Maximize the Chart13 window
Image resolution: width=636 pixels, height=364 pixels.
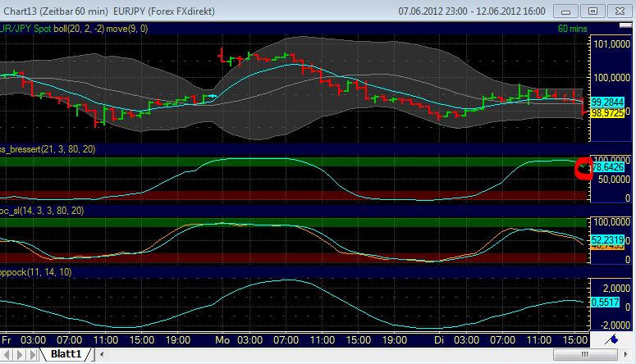pyautogui.click(x=593, y=11)
